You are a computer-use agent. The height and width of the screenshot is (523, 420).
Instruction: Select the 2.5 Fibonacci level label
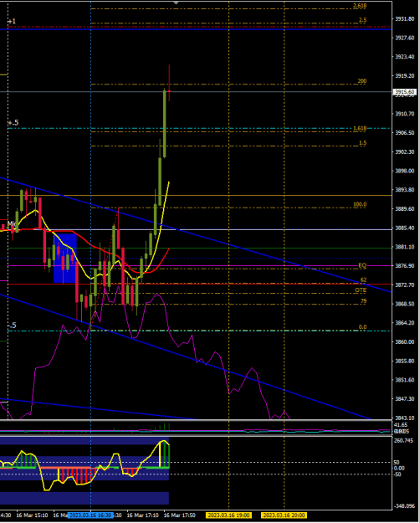362,20
